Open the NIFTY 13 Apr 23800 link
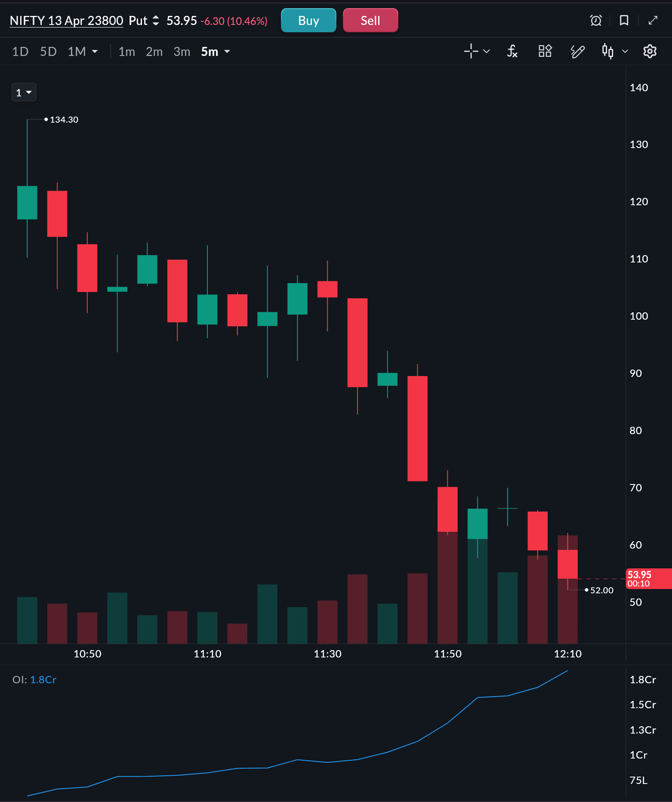The height and width of the screenshot is (802, 672). click(66, 21)
